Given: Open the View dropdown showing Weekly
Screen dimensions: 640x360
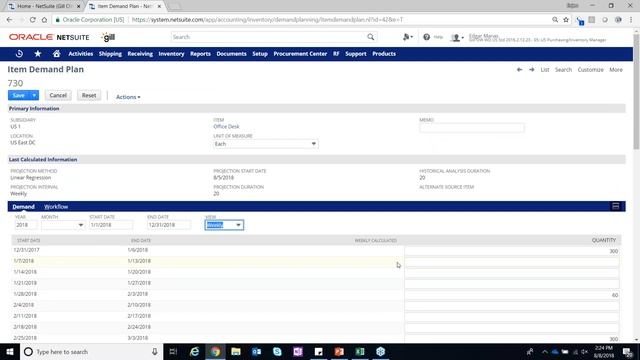Looking at the screenshot, I should [224, 225].
